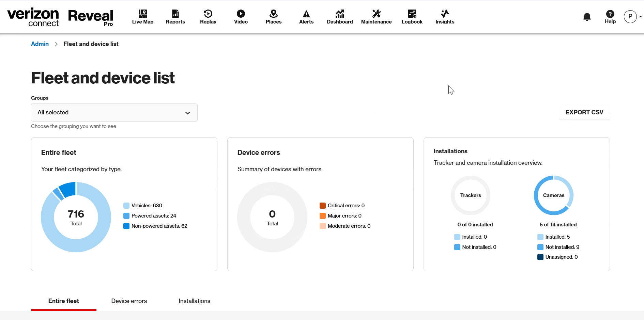Screen dimensions: 644x320
Task: Open the Insights icon
Action: coord(445,14)
